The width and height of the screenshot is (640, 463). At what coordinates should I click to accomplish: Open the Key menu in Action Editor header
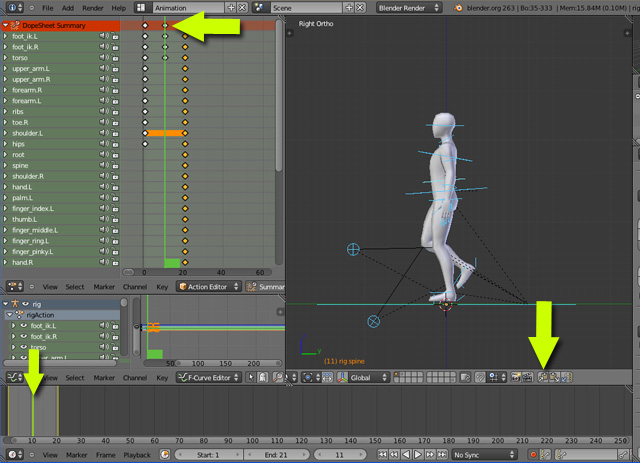(162, 287)
